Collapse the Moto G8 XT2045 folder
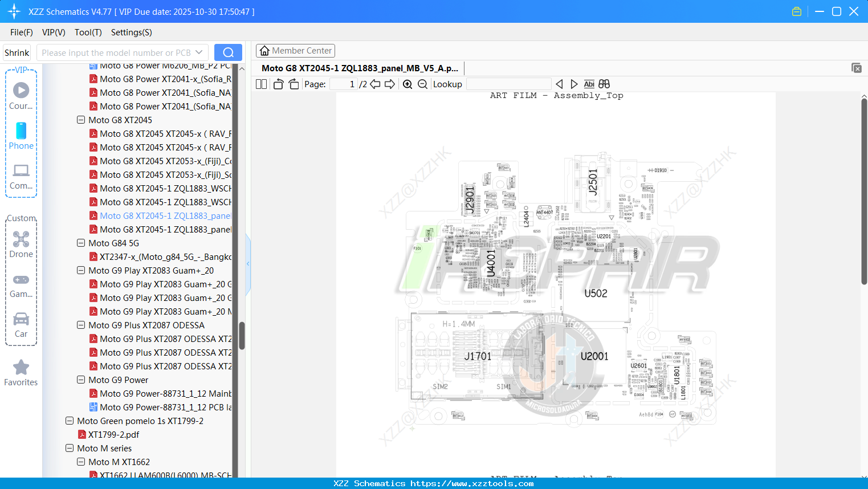Image resolution: width=868 pixels, height=489 pixels. (81, 120)
